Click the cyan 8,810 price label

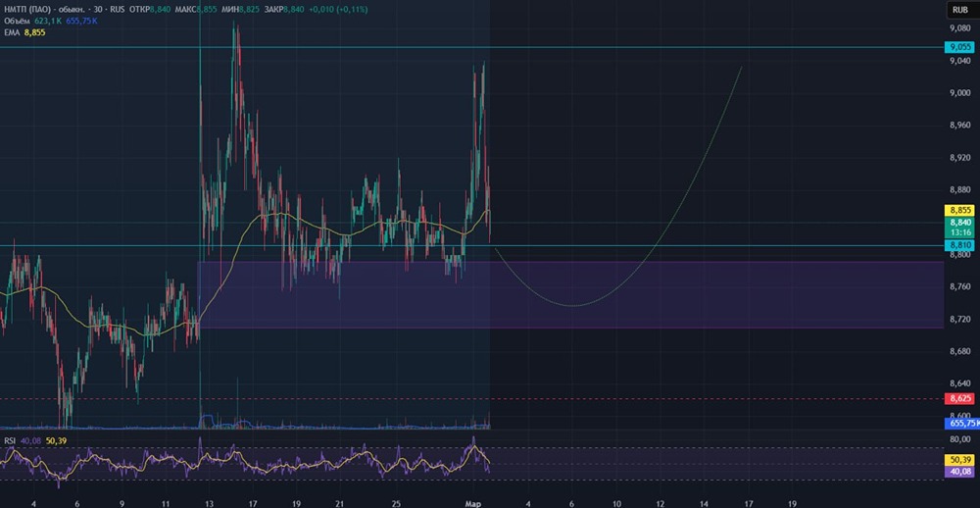click(x=959, y=245)
